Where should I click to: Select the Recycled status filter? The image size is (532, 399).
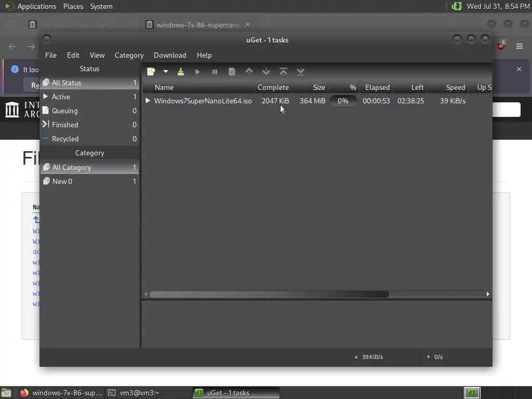pos(90,139)
